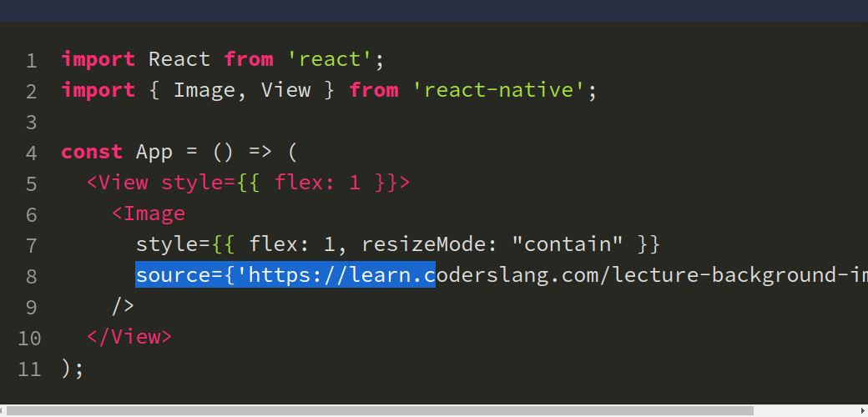The image size is (868, 417).
Task: Click line number 2 in the gutter
Action: click(31, 91)
